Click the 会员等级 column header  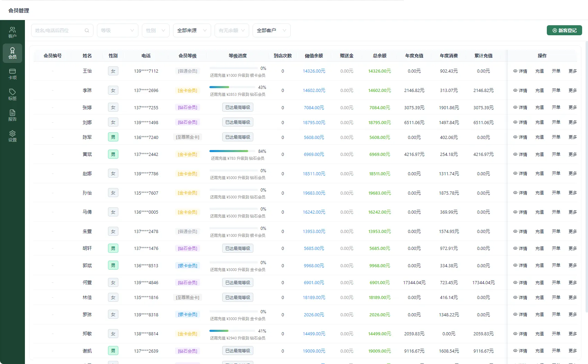pos(188,56)
